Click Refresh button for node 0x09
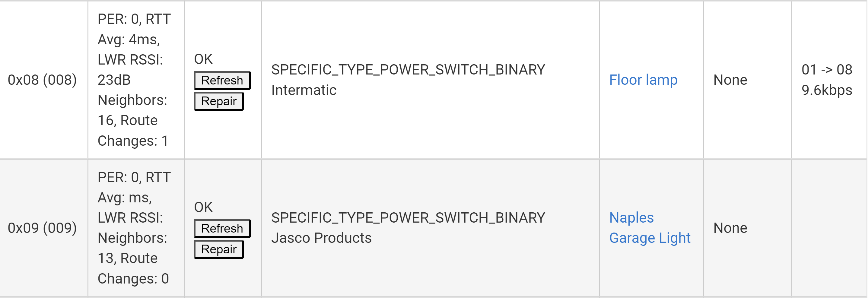The height and width of the screenshot is (298, 868). coord(222,228)
